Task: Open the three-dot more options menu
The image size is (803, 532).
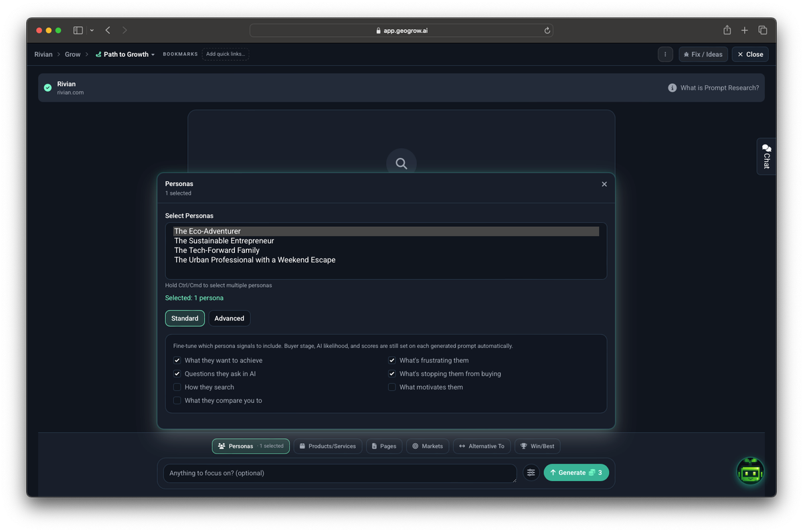Action: (x=665, y=54)
